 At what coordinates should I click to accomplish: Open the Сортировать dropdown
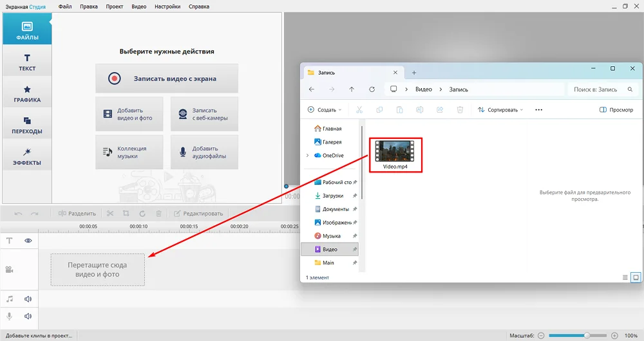point(500,110)
